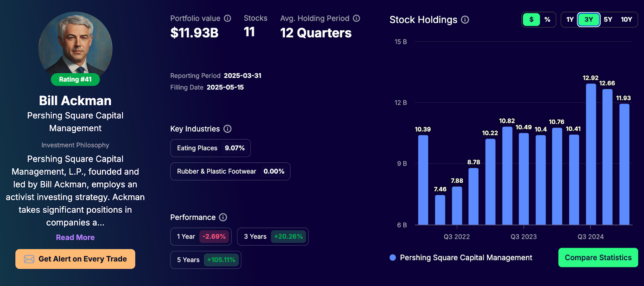
Task: Click the 12.92 bar in the chart
Action: [591, 154]
